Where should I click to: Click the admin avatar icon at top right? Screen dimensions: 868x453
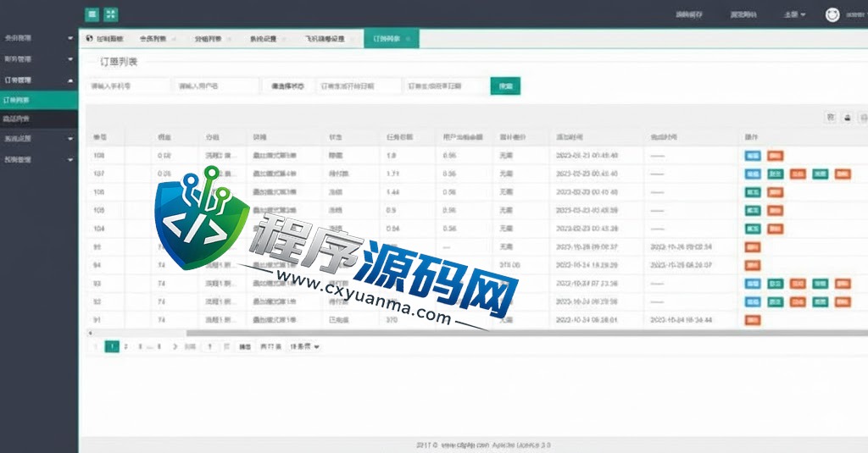point(832,15)
